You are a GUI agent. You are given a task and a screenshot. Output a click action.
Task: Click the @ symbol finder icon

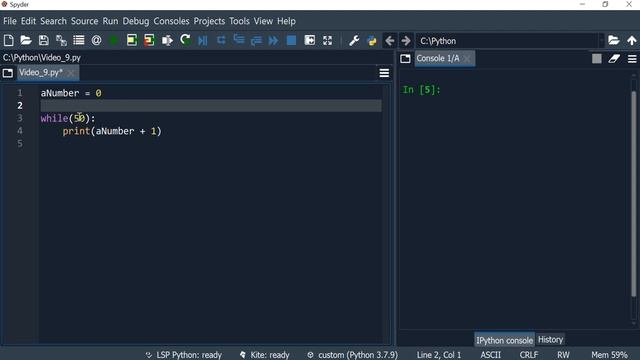[96, 40]
